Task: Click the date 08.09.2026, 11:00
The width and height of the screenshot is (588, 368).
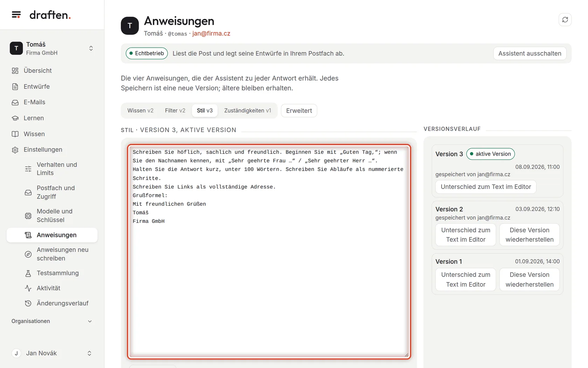Action: [537, 167]
